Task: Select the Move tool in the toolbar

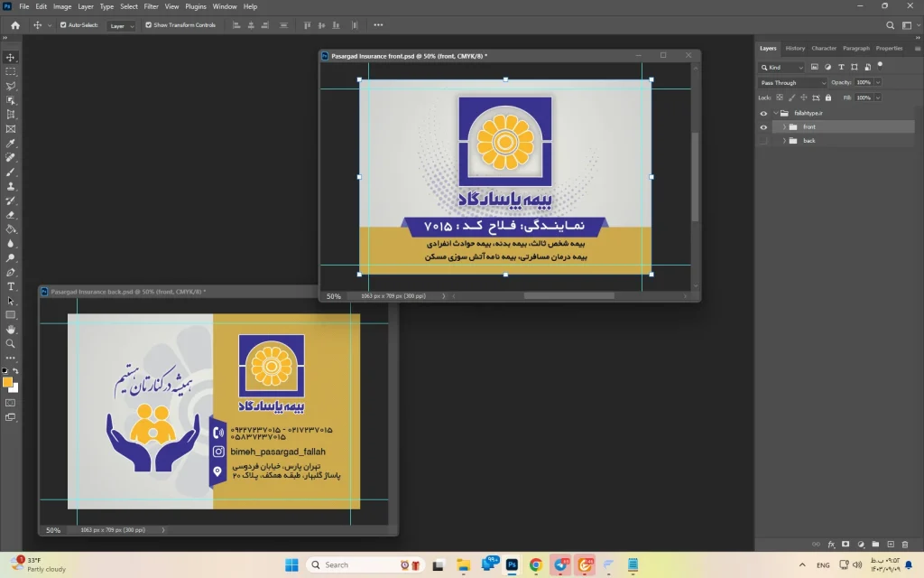Action: click(11, 57)
